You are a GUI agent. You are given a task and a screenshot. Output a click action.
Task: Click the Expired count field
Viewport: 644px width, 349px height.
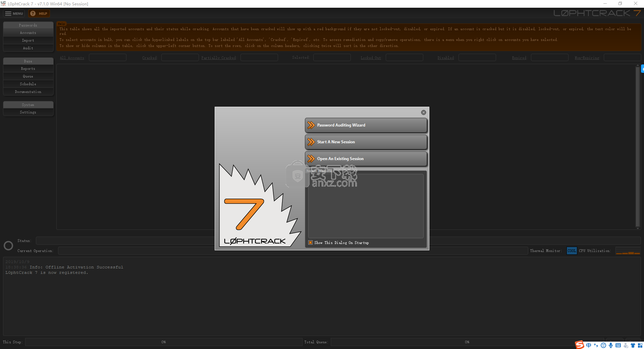tap(550, 58)
